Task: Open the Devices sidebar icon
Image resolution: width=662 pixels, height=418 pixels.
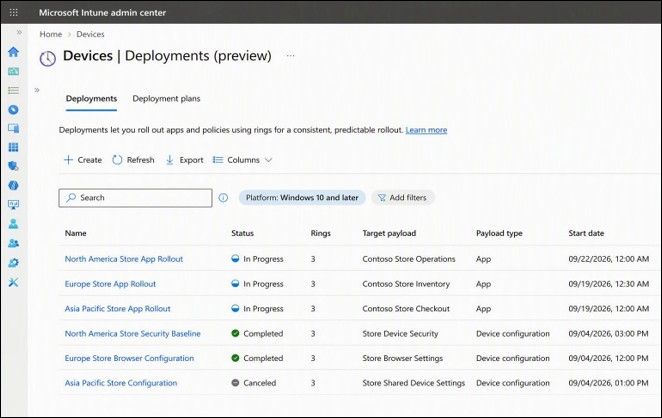Action: 14,128
